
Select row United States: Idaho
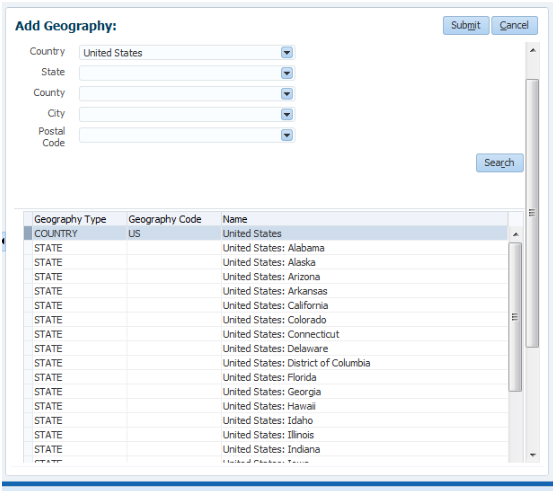[266, 420]
